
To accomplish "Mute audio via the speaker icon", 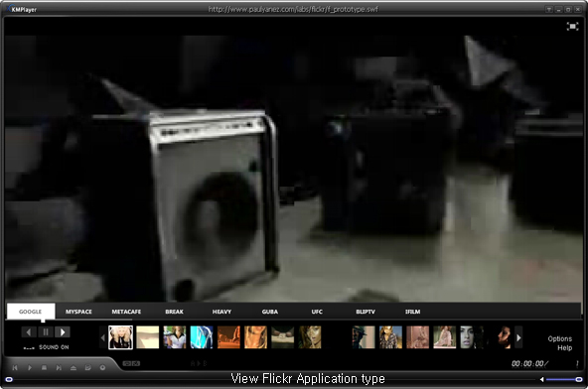I will click(x=541, y=379).
